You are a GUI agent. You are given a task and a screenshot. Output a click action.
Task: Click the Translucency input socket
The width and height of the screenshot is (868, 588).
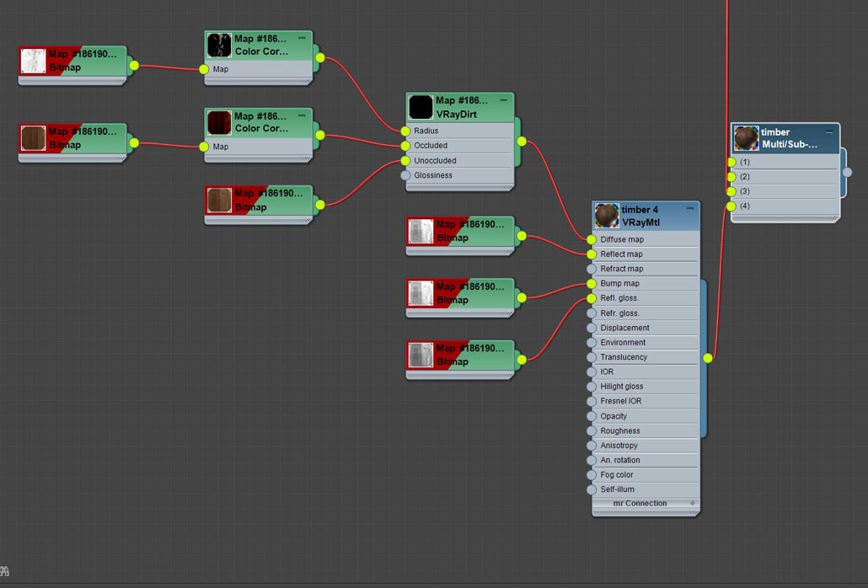pos(592,357)
